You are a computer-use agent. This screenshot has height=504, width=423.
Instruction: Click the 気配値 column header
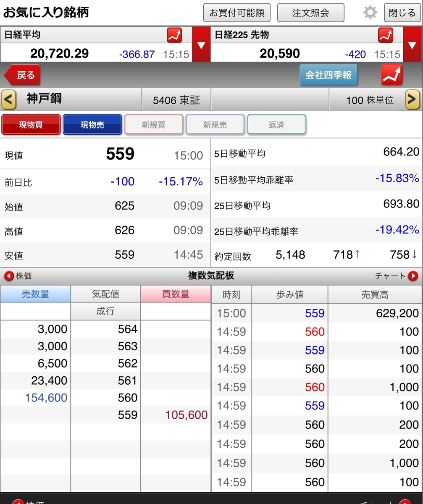[x=105, y=294]
